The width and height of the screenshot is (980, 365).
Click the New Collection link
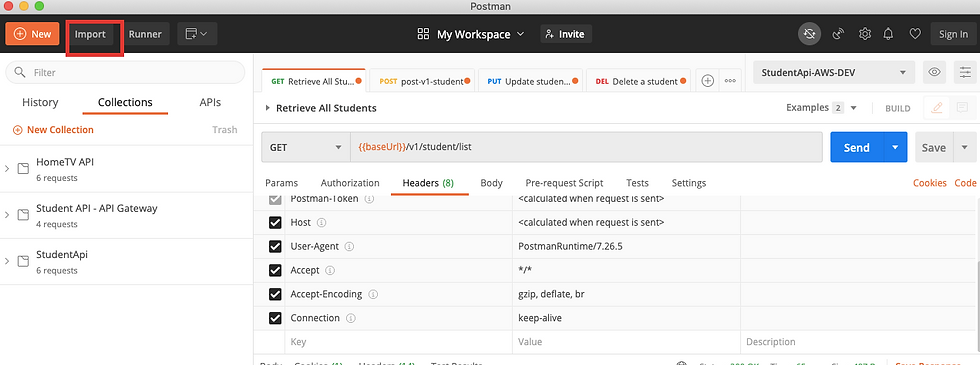click(x=53, y=130)
